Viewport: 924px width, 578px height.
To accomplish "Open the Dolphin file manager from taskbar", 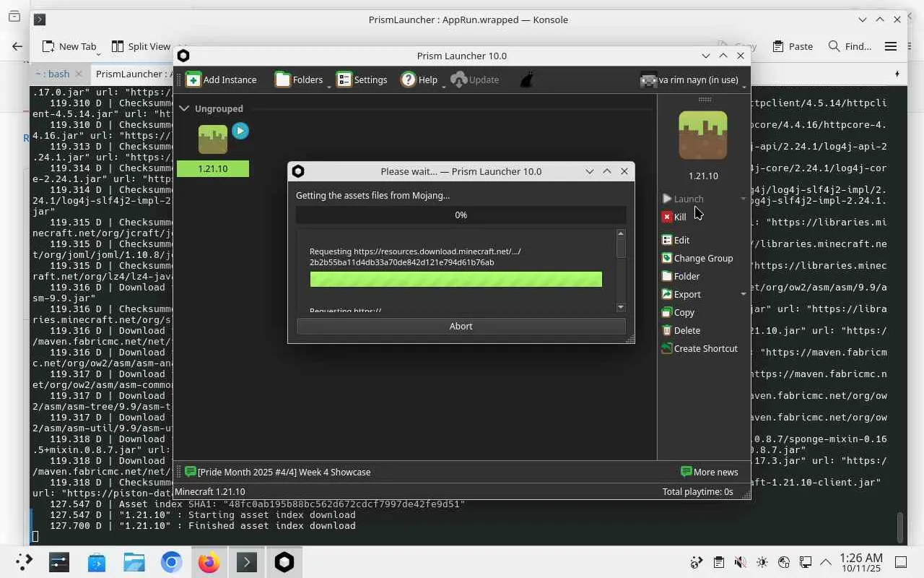I will coord(134,562).
